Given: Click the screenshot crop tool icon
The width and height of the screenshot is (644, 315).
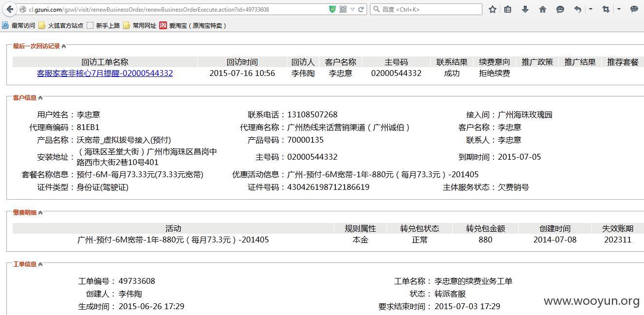Looking at the screenshot, I should [606, 9].
